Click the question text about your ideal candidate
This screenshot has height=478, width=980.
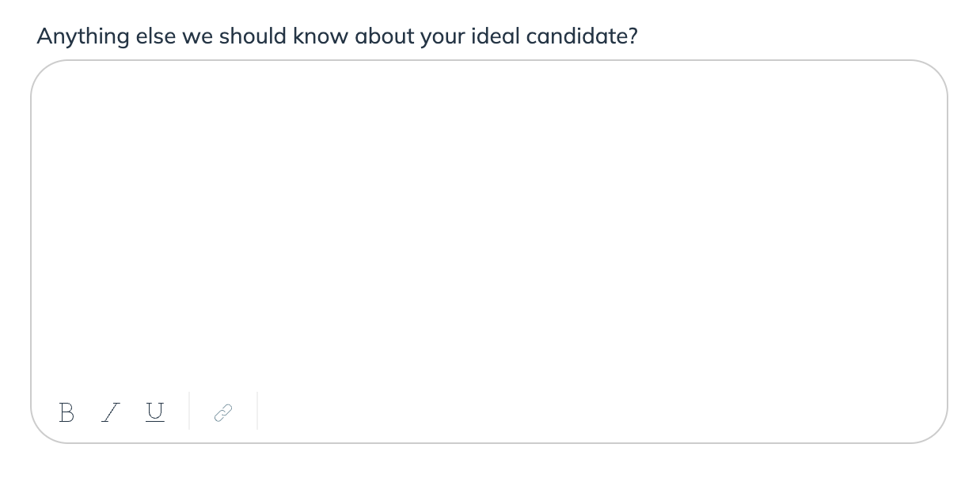point(337,36)
